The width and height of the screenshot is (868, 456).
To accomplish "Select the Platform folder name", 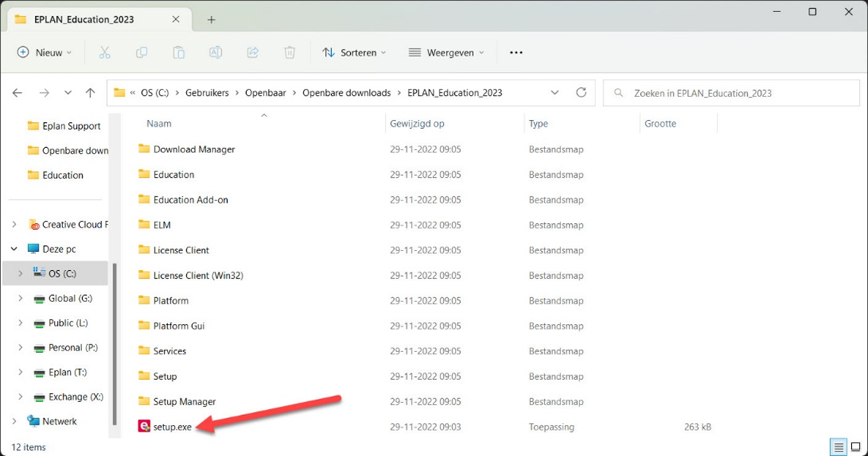I will 171,300.
